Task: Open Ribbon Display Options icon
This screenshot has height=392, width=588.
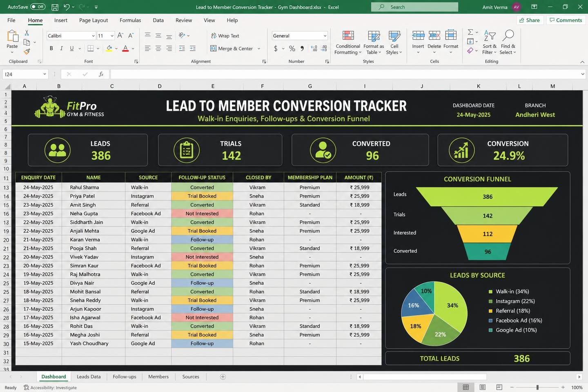Action: 534,7
